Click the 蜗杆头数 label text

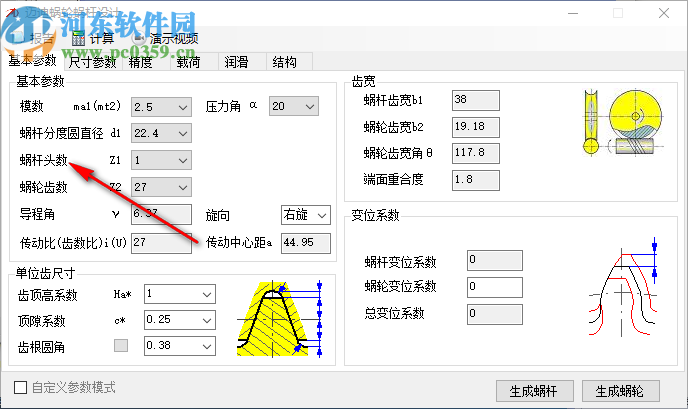click(43, 160)
